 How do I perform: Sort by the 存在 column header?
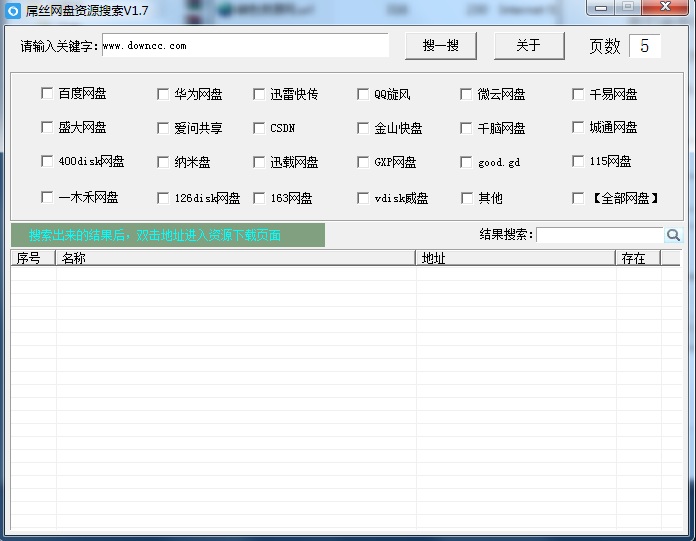coord(638,258)
